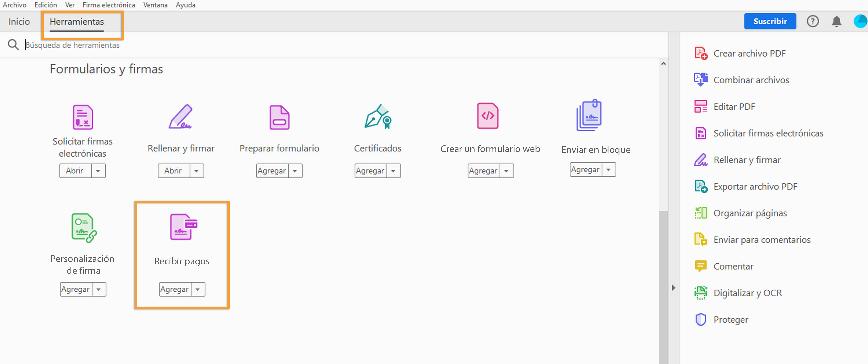868x364 pixels.
Task: Click the Enviar en bloque icon
Action: click(589, 115)
